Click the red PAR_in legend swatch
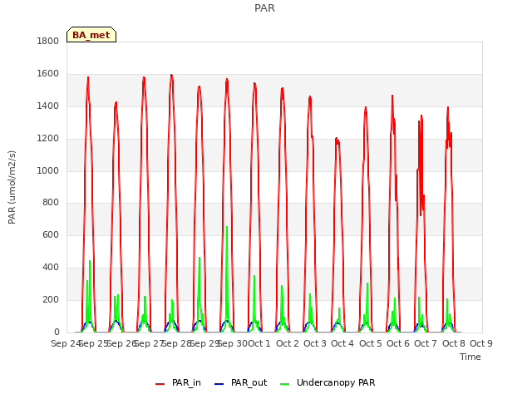This screenshot has width=532, height=399. (x=160, y=384)
